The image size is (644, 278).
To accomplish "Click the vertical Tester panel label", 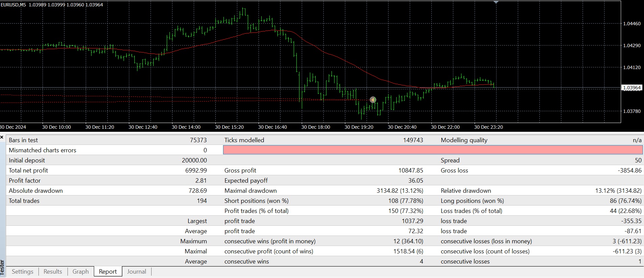I will pos(2,267).
